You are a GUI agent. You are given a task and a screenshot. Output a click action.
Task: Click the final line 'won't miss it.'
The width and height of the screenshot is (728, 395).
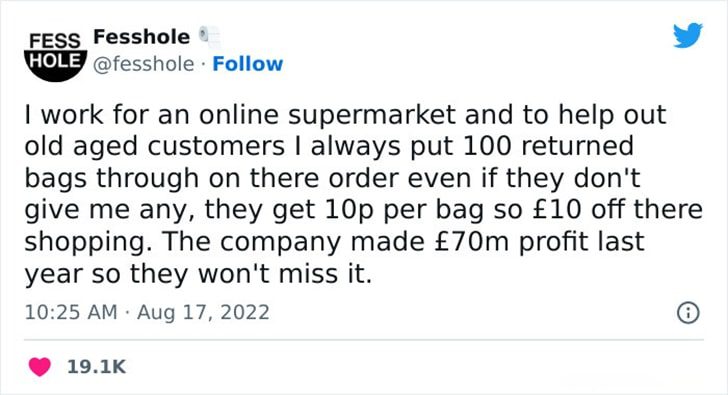click(285, 274)
